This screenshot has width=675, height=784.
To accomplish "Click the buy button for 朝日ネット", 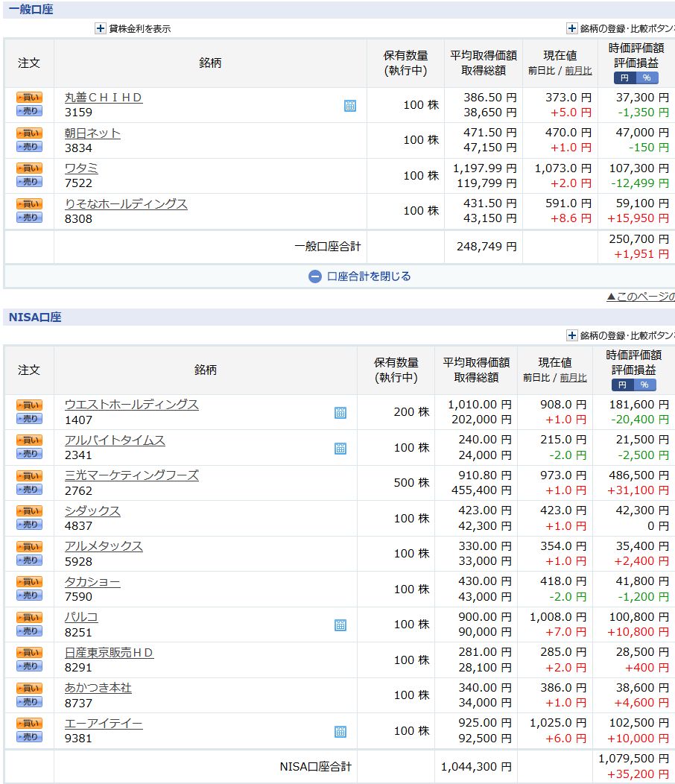I will pos(29,133).
